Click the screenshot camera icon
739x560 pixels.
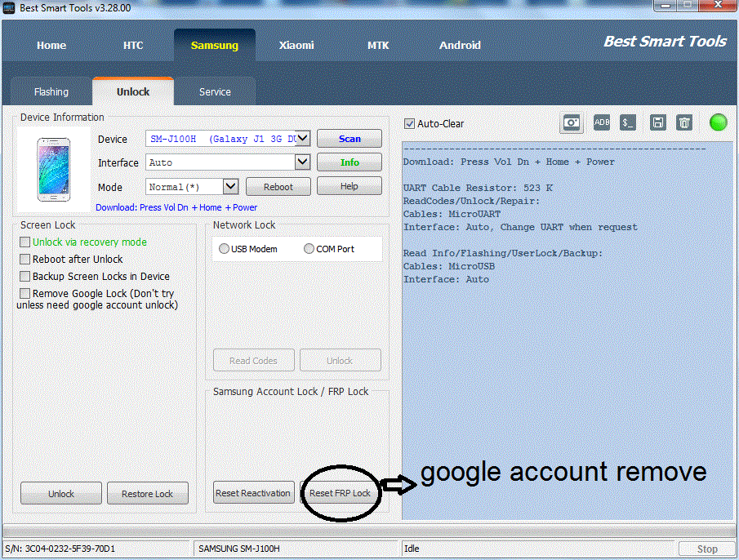pyautogui.click(x=572, y=123)
